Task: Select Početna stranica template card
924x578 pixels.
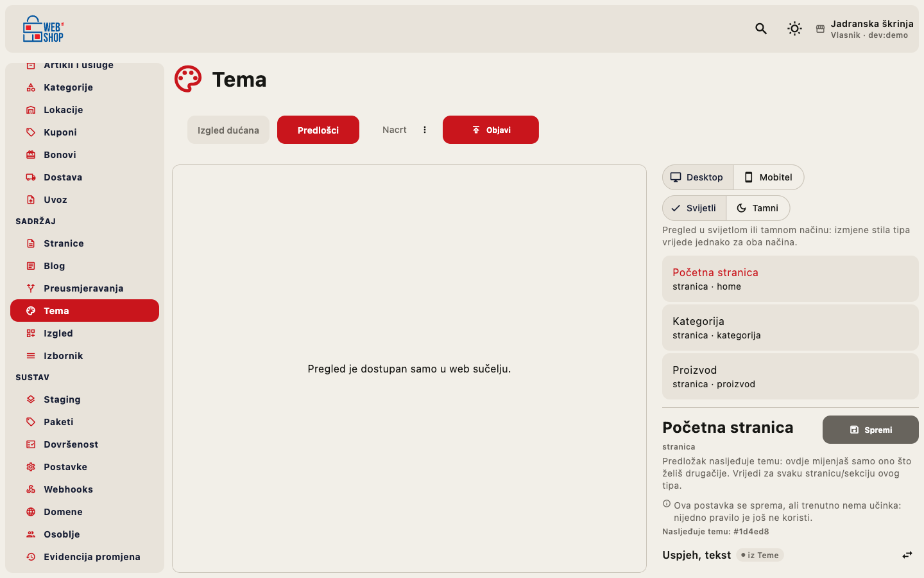Action: pyautogui.click(x=791, y=279)
